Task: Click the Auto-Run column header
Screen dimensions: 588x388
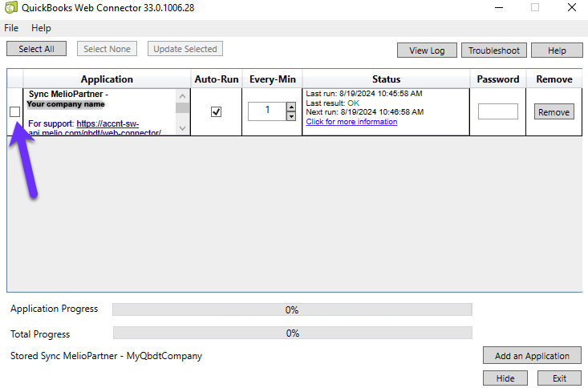Action: [x=217, y=79]
